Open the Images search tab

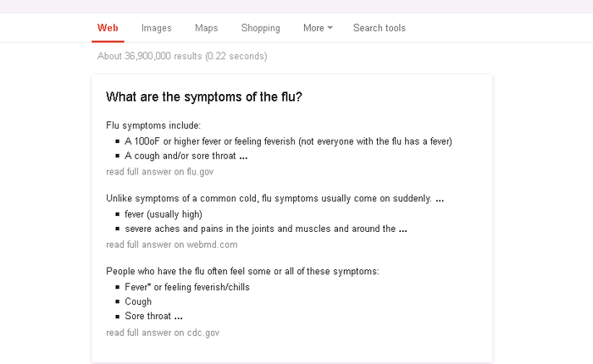point(156,28)
